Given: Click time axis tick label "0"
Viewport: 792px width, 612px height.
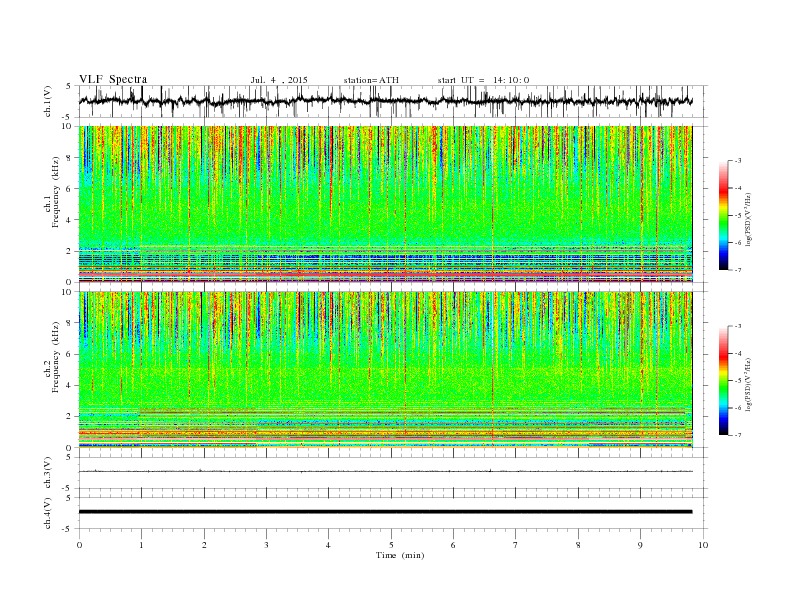Looking at the screenshot, I should pyautogui.click(x=79, y=545).
